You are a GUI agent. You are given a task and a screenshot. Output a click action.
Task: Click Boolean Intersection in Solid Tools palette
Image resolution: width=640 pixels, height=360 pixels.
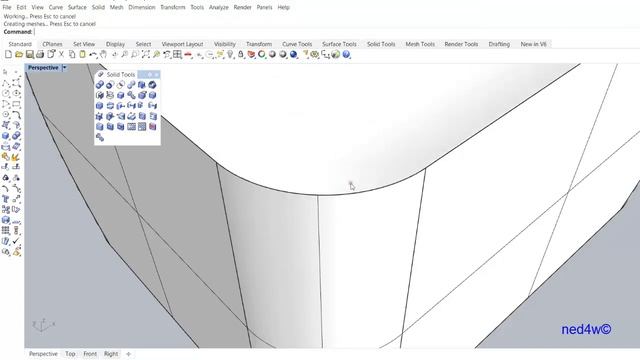[120, 84]
